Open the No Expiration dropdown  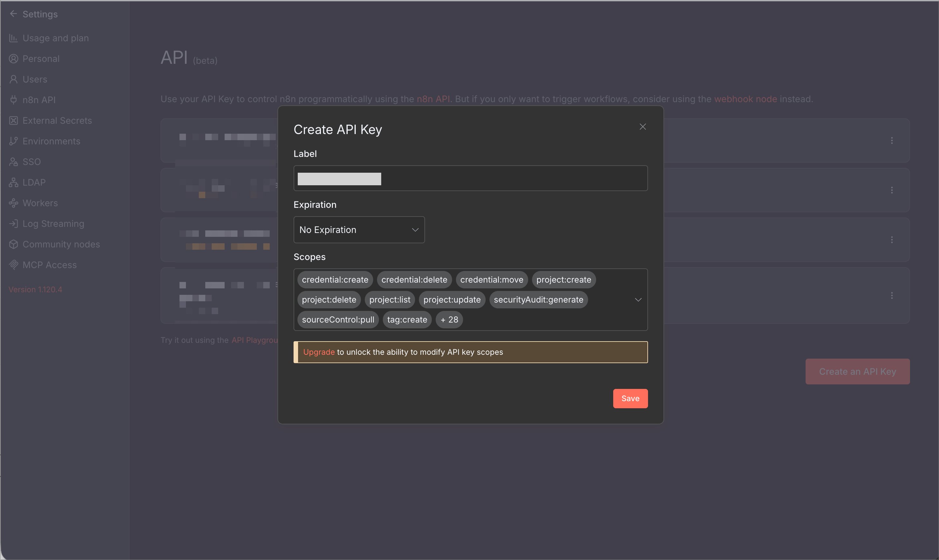coord(359,230)
